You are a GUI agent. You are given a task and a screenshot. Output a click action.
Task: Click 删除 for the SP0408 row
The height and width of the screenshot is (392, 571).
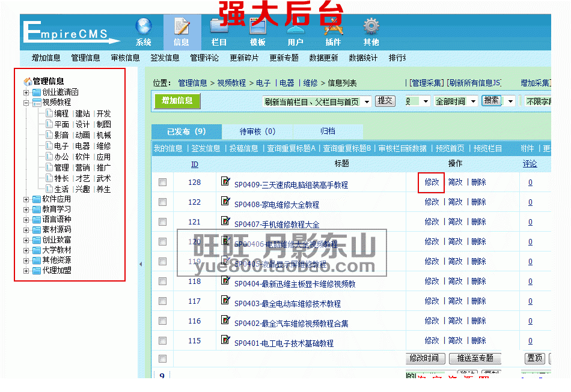tap(478, 202)
